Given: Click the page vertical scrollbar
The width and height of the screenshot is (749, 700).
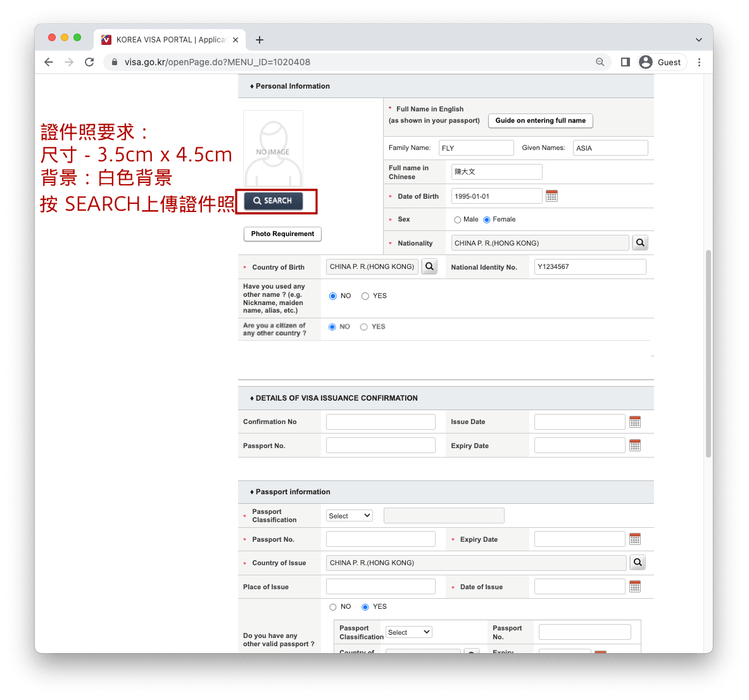Looking at the screenshot, I should (x=708, y=353).
